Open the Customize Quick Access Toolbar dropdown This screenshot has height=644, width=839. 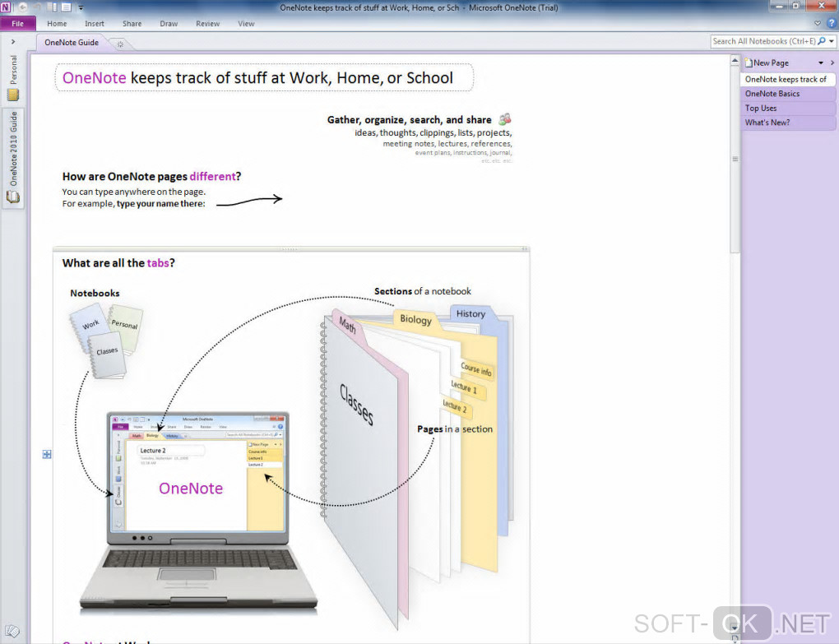tap(81, 8)
